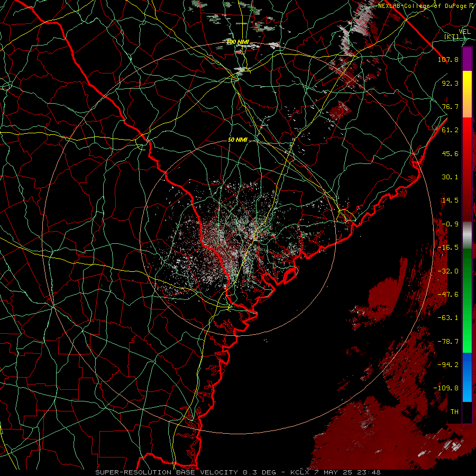The image size is (476, 476).
Task: Select the -16.5 velocity scale value
Action: pyautogui.click(x=448, y=248)
